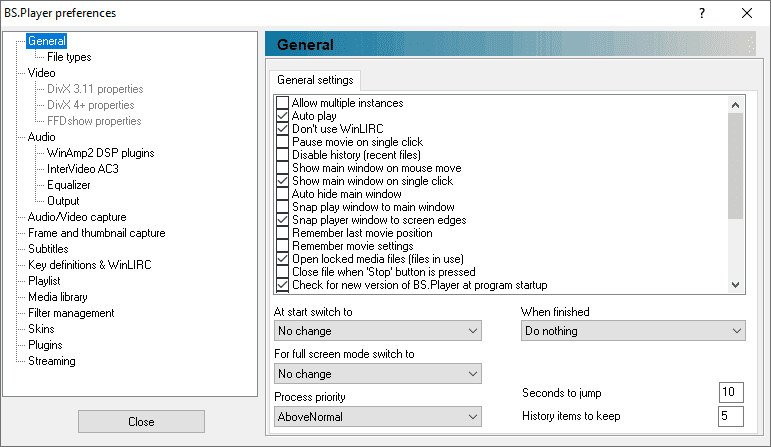This screenshot has height=447, width=771.
Task: Open the Subtitles preferences section
Action: pyautogui.click(x=48, y=249)
